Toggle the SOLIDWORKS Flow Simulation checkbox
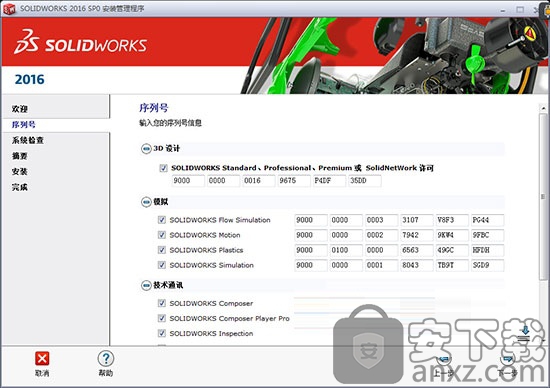The image size is (550, 388). [162, 220]
